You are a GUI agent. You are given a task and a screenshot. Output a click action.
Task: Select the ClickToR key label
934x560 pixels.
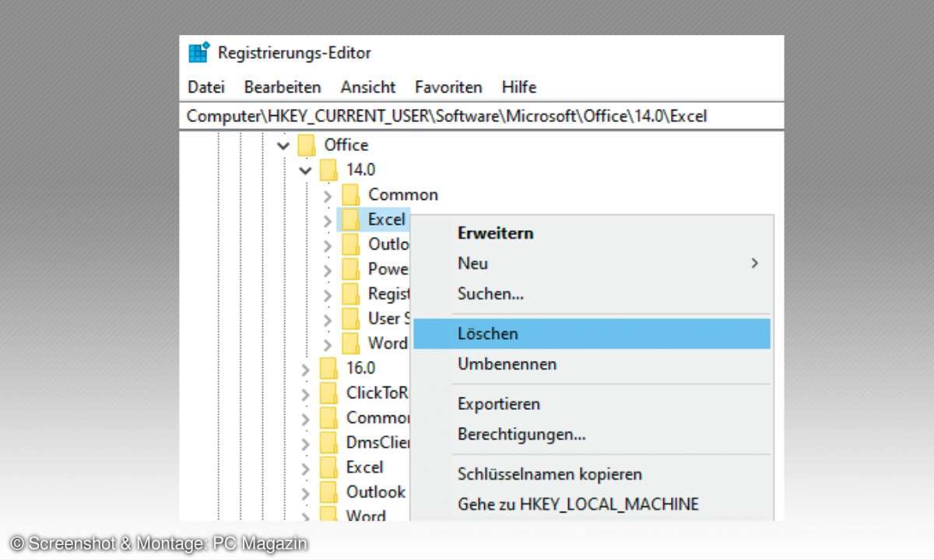[377, 393]
